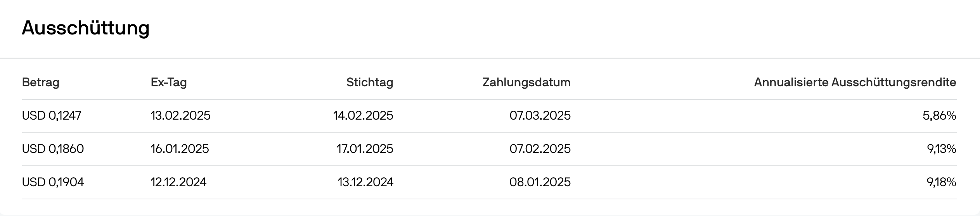Screen dimensions: 980x216
Task: Click the ex-date 16.01.2025
Action: 180,149
